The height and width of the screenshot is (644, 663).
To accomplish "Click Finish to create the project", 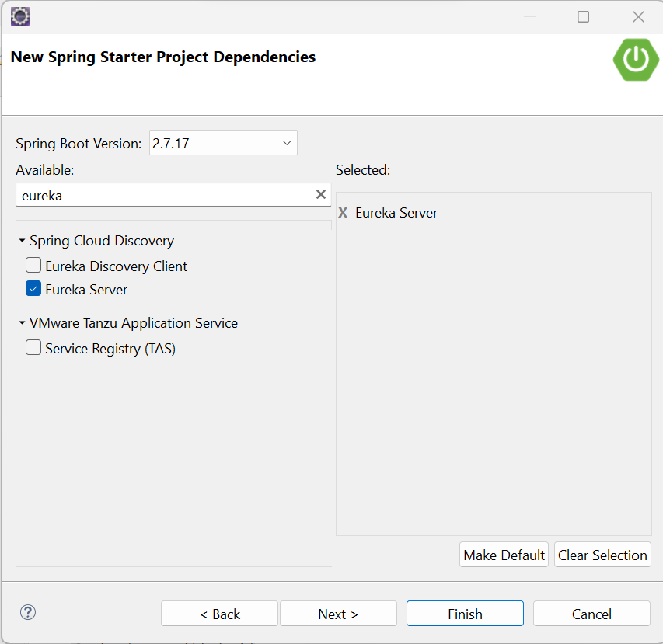I will coord(465,614).
